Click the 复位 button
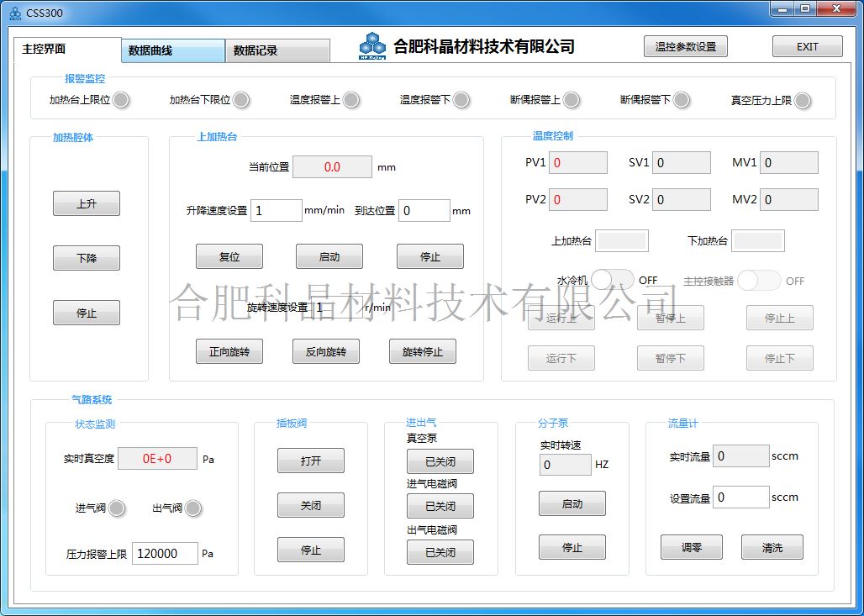The image size is (864, 616). [229, 256]
